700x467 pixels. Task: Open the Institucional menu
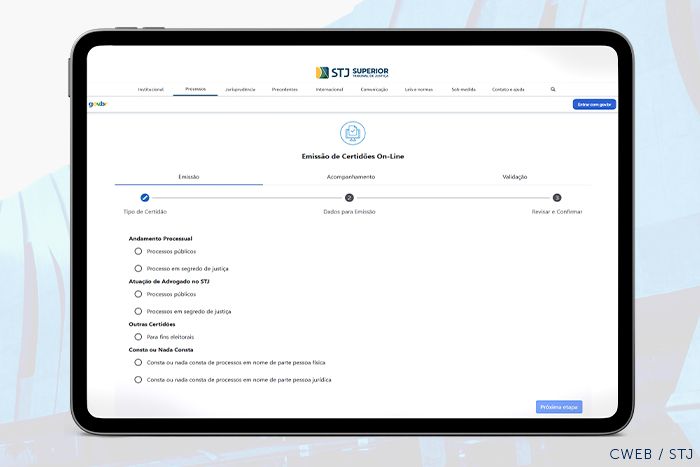(x=150, y=89)
